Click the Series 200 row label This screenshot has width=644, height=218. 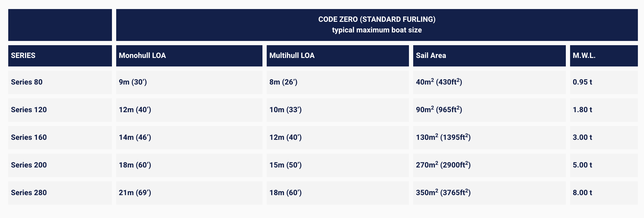coord(29,165)
